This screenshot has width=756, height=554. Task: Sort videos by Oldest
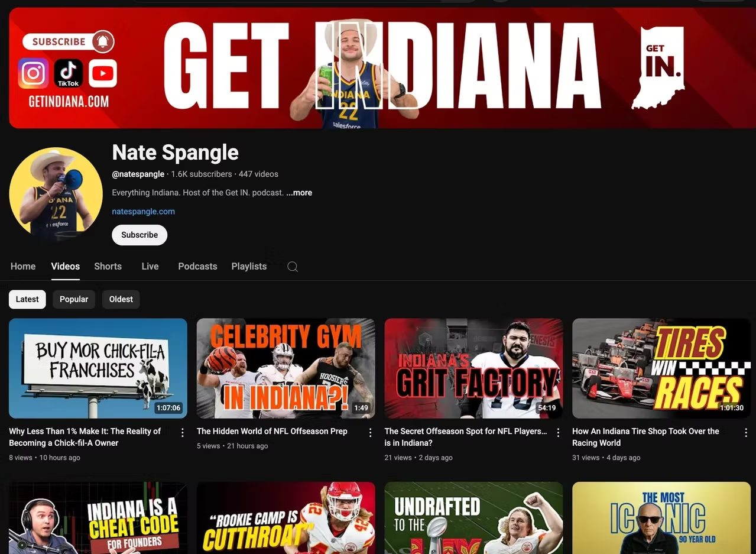coord(121,299)
